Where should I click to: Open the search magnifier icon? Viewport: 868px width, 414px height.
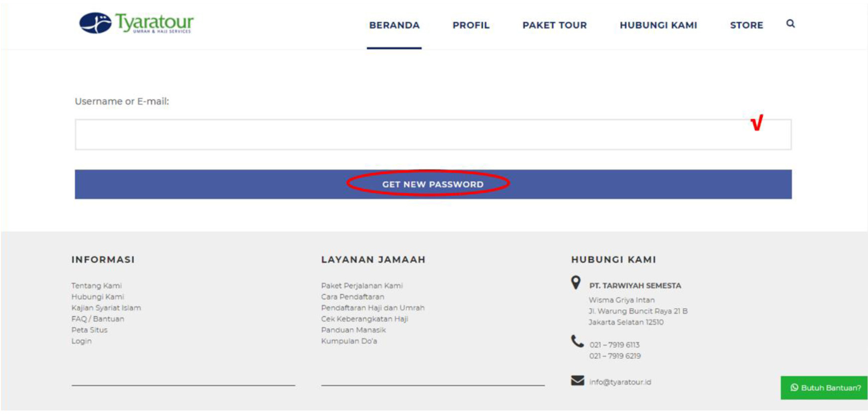pos(790,24)
